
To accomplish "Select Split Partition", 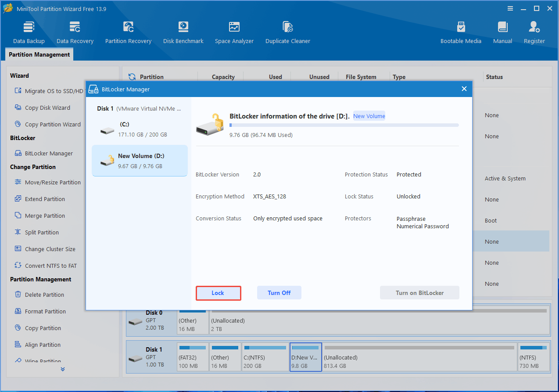I will tap(36, 232).
